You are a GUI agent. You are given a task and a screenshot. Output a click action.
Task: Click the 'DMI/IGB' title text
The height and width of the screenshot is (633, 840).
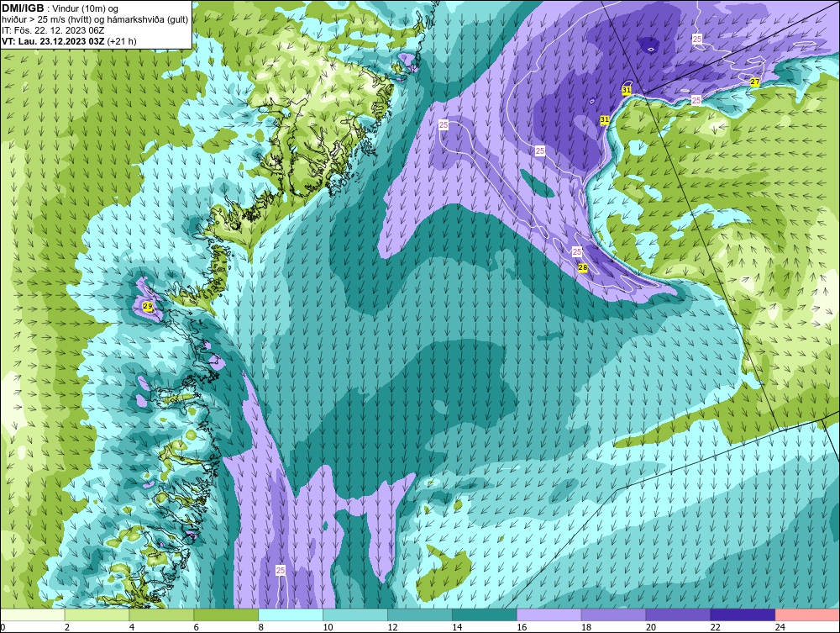point(23,8)
